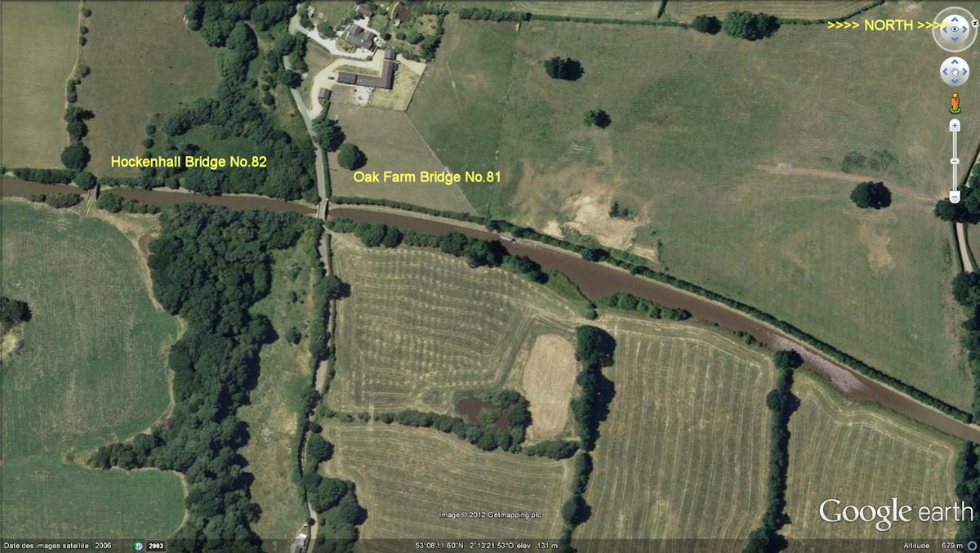Viewport: 980px width, 553px height.
Task: Select the orange Street View pegman
Action: tap(955, 103)
